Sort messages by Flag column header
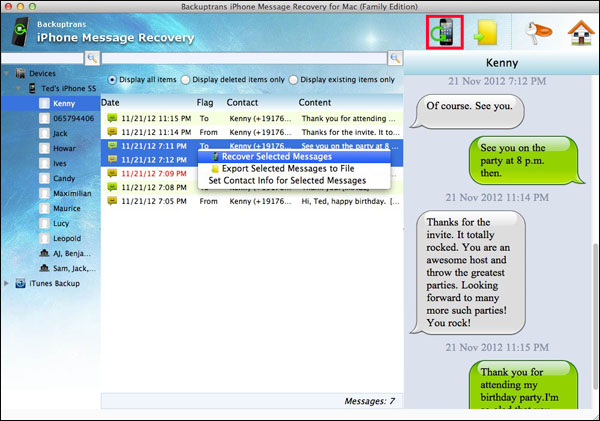Viewport: 600px width, 421px height. 205,103
